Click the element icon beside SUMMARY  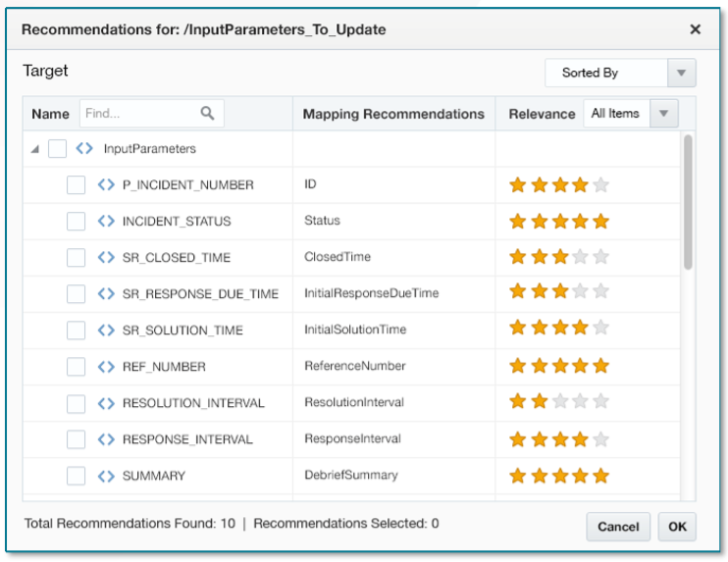coord(106,476)
